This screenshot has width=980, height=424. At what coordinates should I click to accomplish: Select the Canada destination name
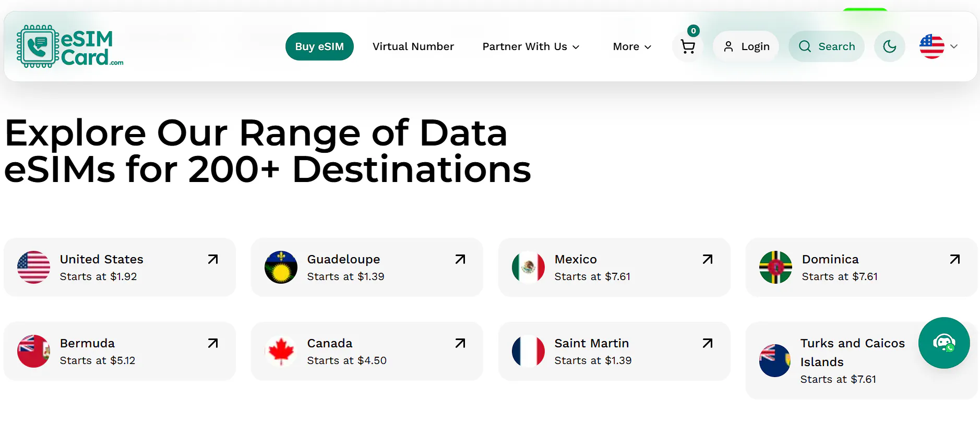(330, 343)
